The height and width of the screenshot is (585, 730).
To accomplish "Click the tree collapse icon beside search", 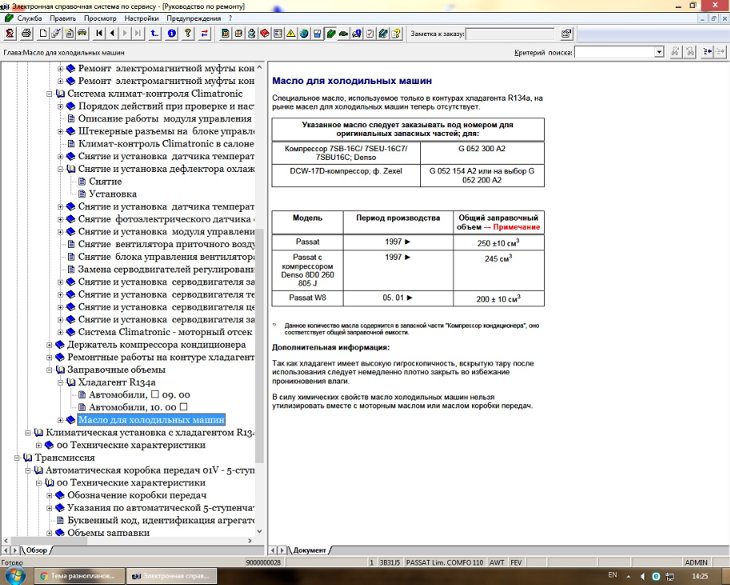I will [707, 52].
